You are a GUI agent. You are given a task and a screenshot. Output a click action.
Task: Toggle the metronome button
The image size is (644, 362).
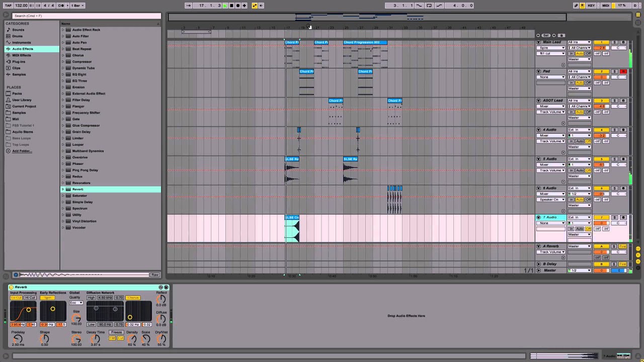click(x=61, y=6)
